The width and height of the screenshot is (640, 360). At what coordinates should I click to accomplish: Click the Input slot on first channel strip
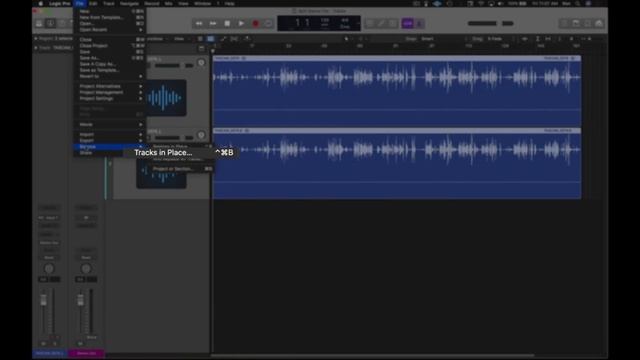(x=49, y=218)
